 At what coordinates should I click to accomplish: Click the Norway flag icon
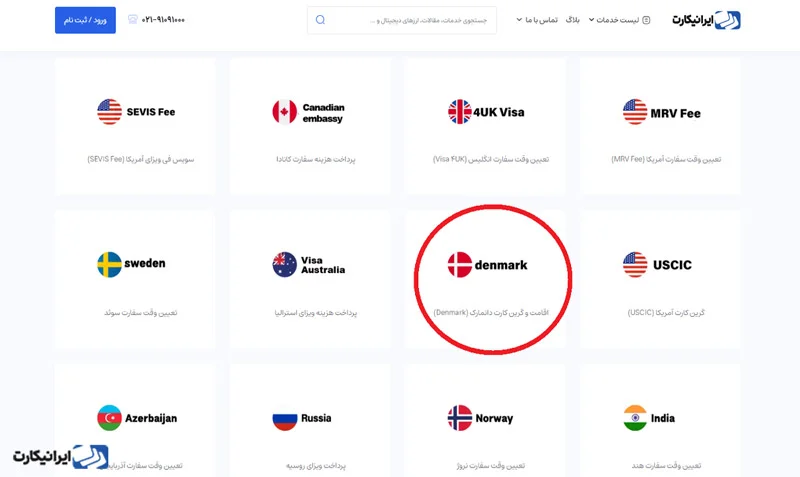460,417
